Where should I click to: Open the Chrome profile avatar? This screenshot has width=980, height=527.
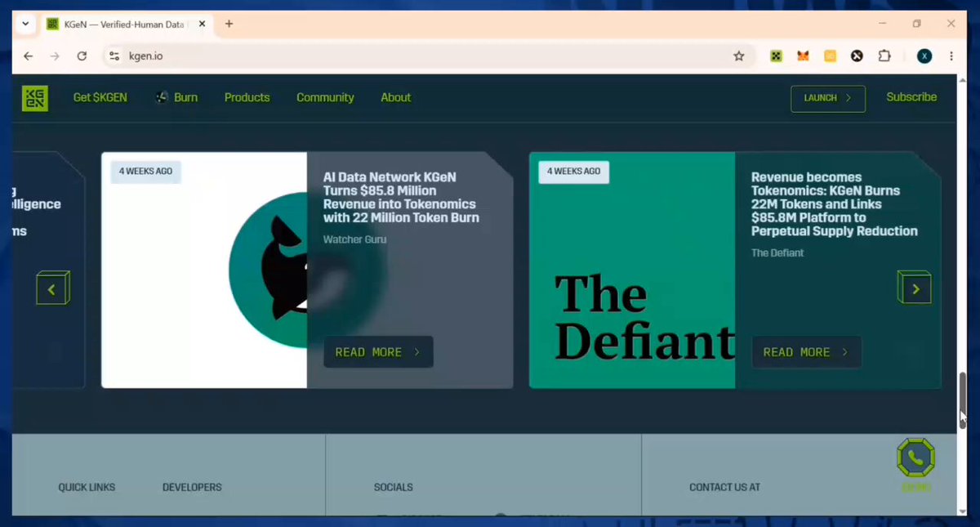pos(924,56)
